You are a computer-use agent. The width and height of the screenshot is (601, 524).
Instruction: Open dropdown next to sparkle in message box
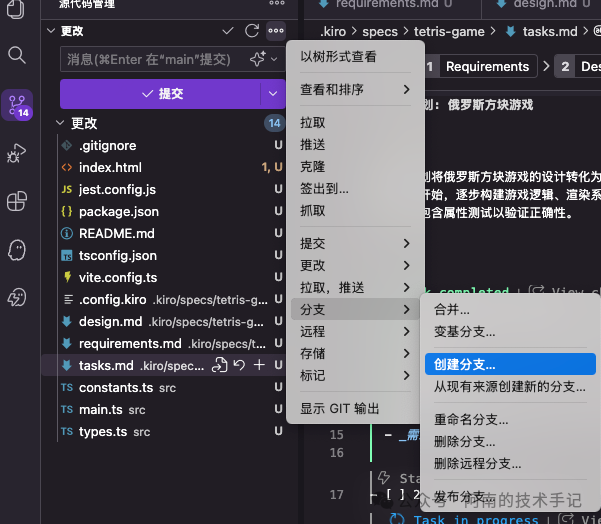pos(274,59)
